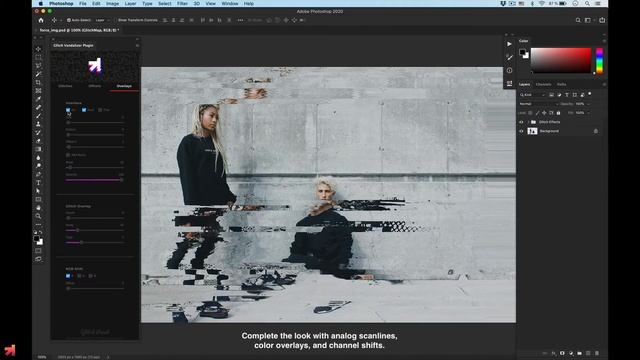Select the Move tool in the toolbar

(38, 49)
